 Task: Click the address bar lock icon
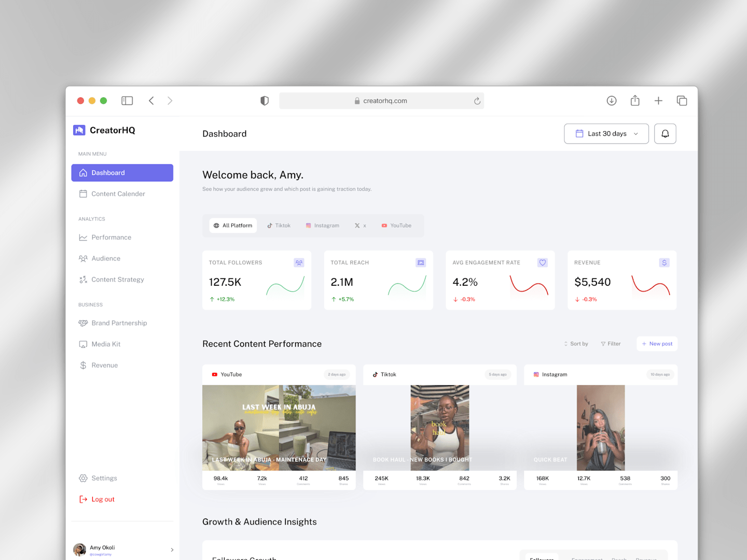(x=357, y=101)
